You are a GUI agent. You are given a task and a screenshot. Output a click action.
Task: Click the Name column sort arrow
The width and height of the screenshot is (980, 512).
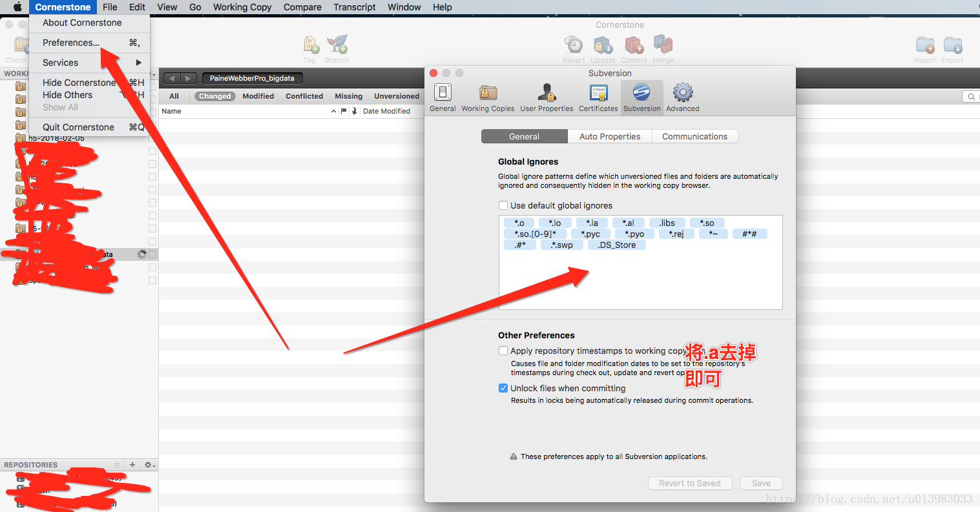click(x=333, y=111)
